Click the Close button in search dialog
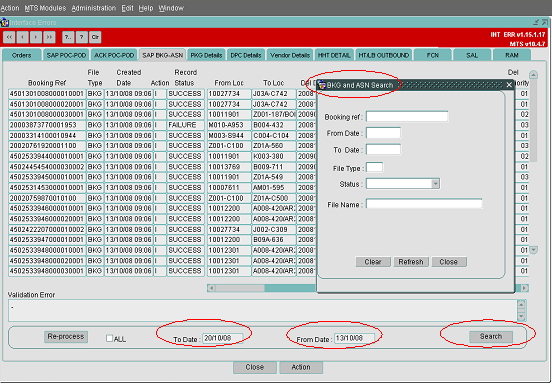 (x=448, y=262)
